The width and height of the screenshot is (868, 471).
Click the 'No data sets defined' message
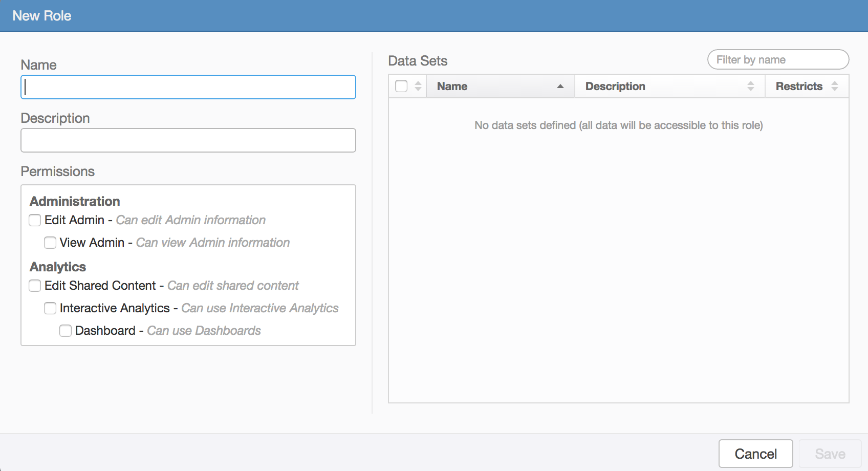(x=618, y=125)
